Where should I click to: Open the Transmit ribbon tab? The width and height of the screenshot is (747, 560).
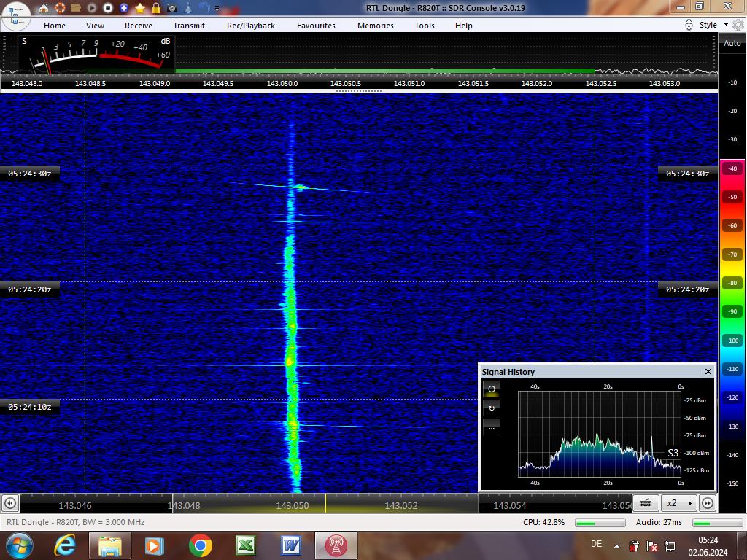point(189,26)
